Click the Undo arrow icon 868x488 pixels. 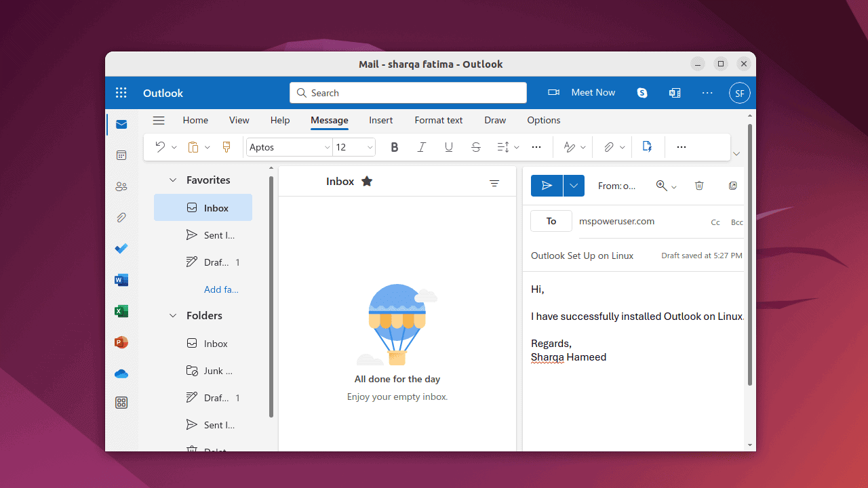coord(160,147)
